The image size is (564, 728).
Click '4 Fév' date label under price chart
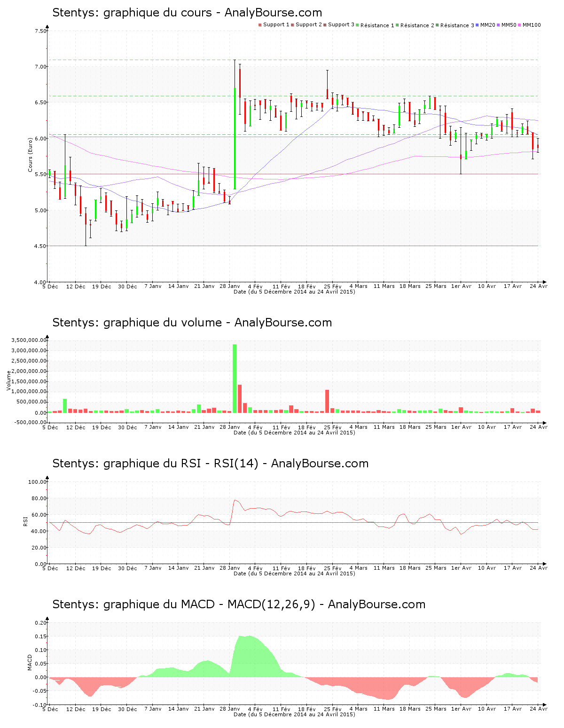(x=255, y=287)
